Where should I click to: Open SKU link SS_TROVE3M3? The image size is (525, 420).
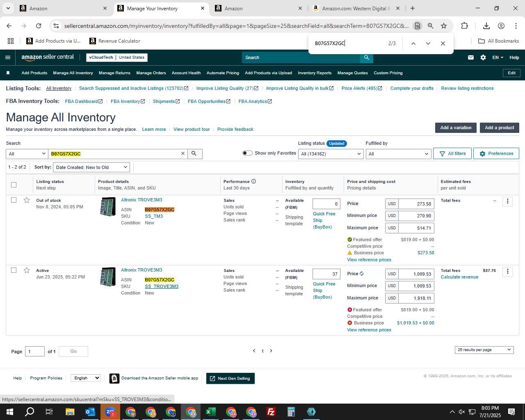pyautogui.click(x=162, y=286)
